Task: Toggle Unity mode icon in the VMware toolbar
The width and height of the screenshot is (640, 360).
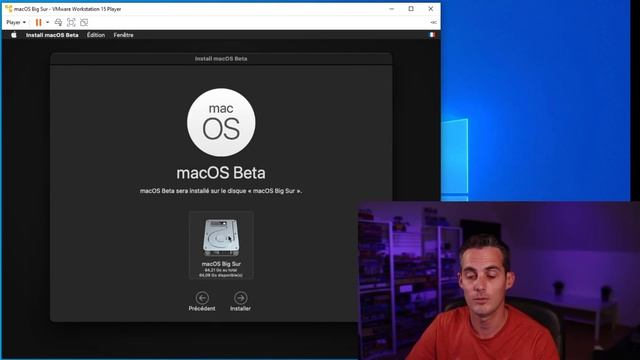Action: coord(84,22)
